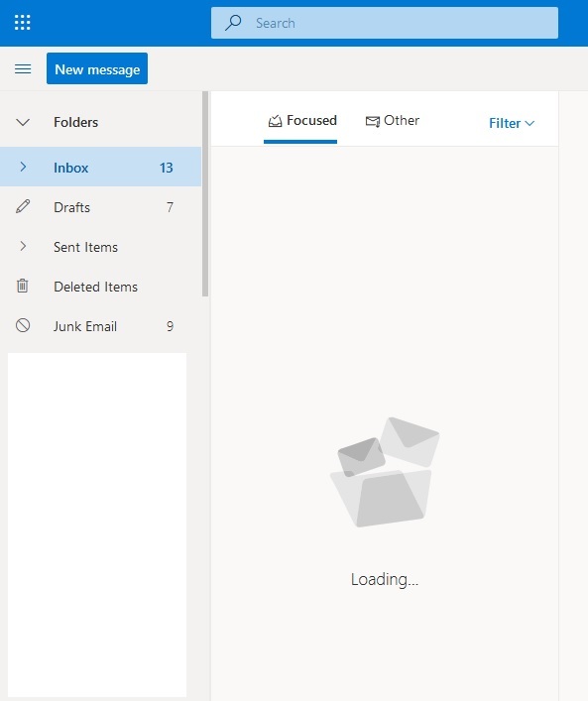Click into the Search field
This screenshot has height=701, width=588.
pos(385,23)
